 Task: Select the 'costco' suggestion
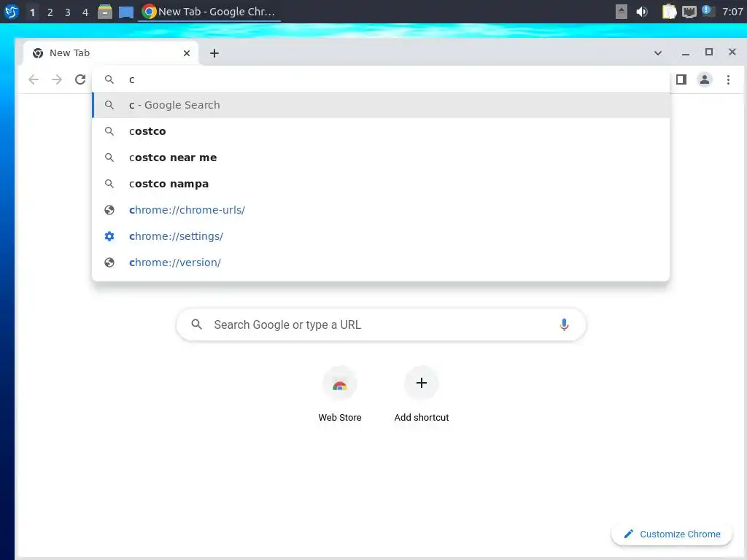click(x=381, y=131)
